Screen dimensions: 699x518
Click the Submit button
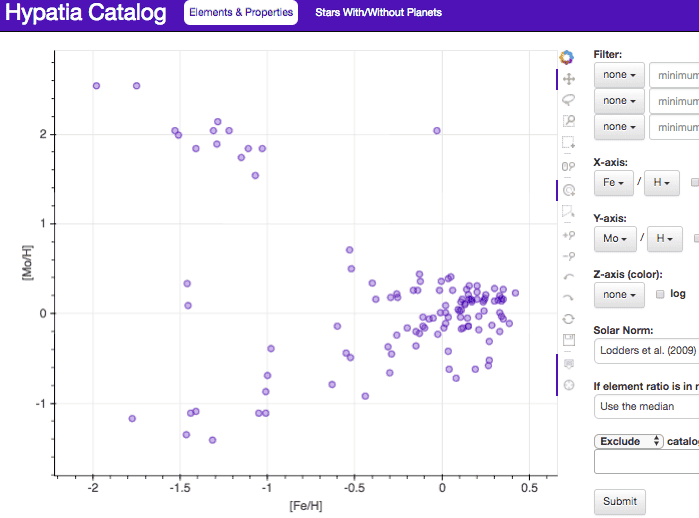point(620,502)
